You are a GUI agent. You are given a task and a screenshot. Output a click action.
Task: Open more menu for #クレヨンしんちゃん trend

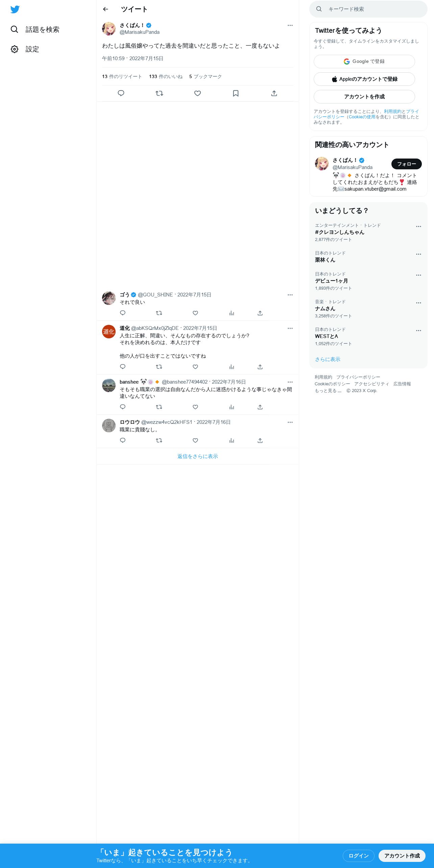coord(418,226)
